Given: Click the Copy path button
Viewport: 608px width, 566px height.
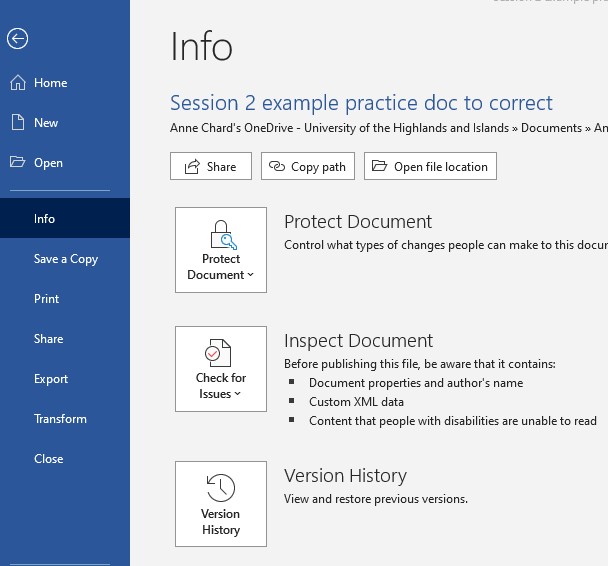Looking at the screenshot, I should [308, 166].
